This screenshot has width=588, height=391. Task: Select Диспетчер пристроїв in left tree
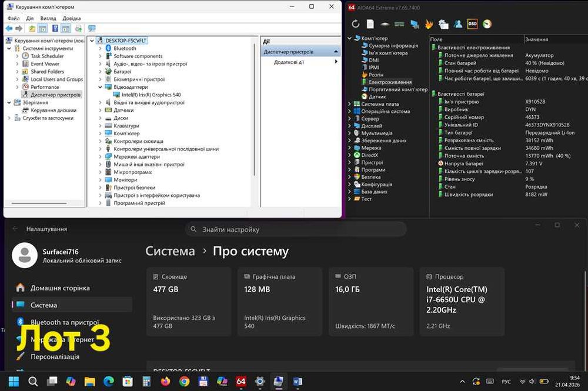tap(55, 95)
